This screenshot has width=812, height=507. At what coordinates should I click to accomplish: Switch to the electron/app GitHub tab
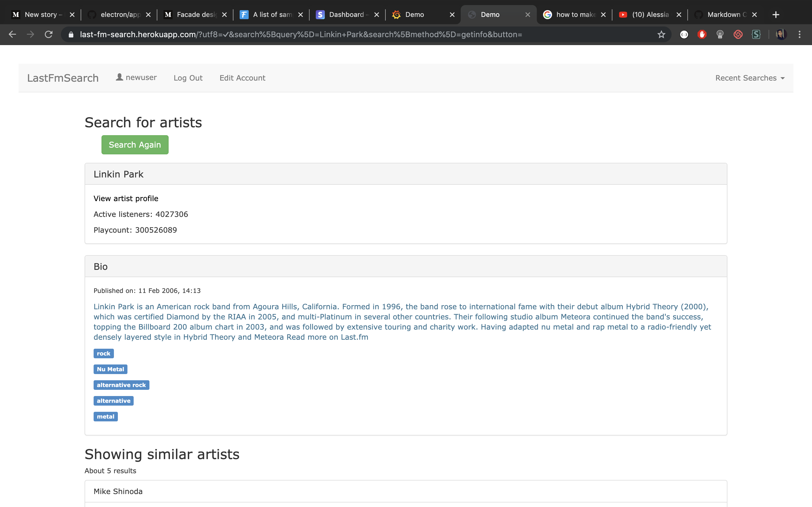tap(120, 14)
